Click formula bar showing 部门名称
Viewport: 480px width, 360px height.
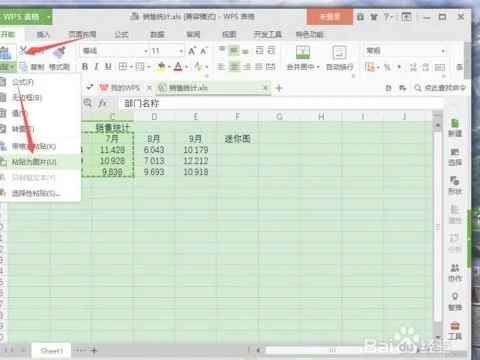tap(280, 103)
